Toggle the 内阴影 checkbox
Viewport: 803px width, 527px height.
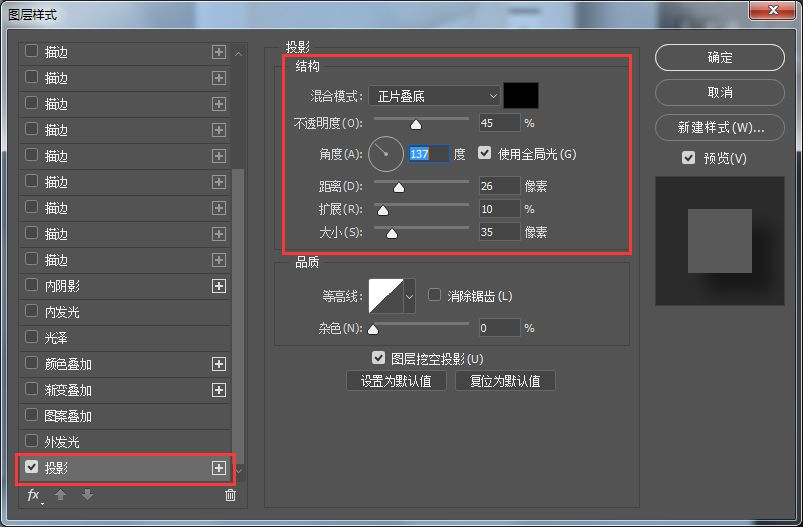coord(32,285)
